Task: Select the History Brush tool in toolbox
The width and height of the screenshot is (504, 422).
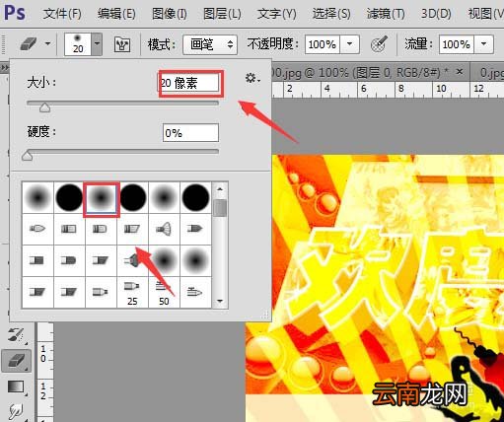Action: click(x=16, y=335)
